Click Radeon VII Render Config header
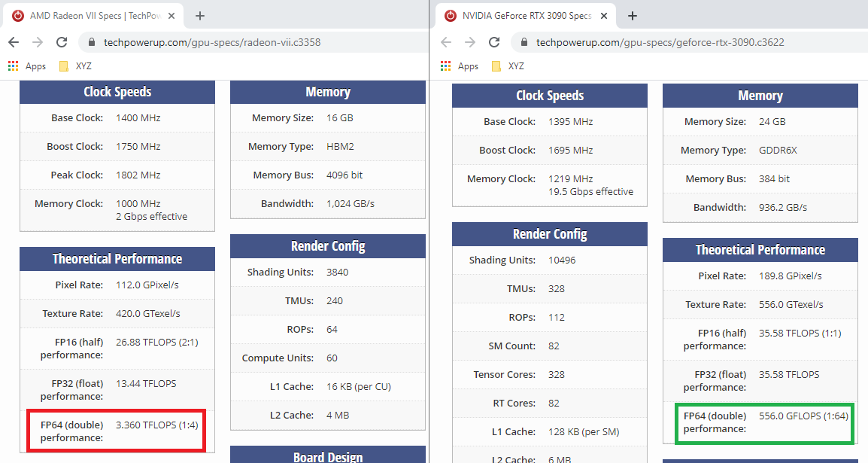The width and height of the screenshot is (868, 463). point(328,246)
